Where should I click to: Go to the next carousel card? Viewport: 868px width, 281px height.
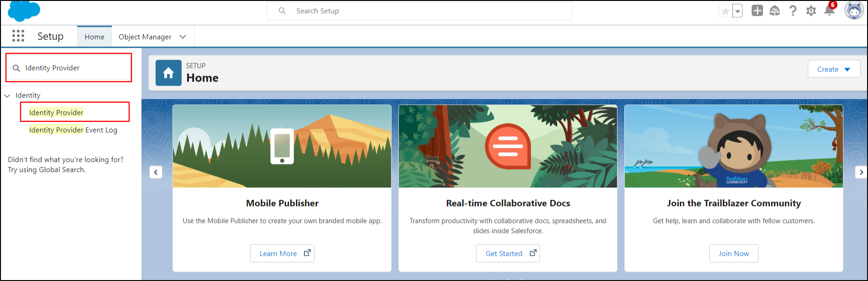[861, 172]
